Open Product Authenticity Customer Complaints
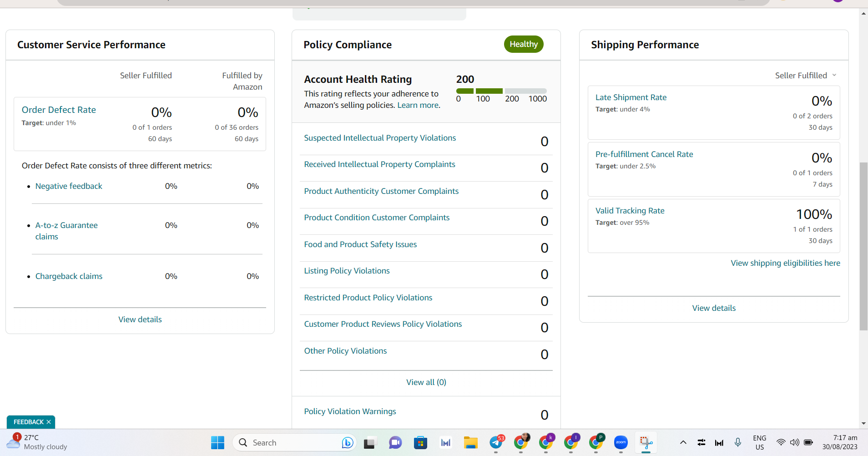 (x=381, y=191)
